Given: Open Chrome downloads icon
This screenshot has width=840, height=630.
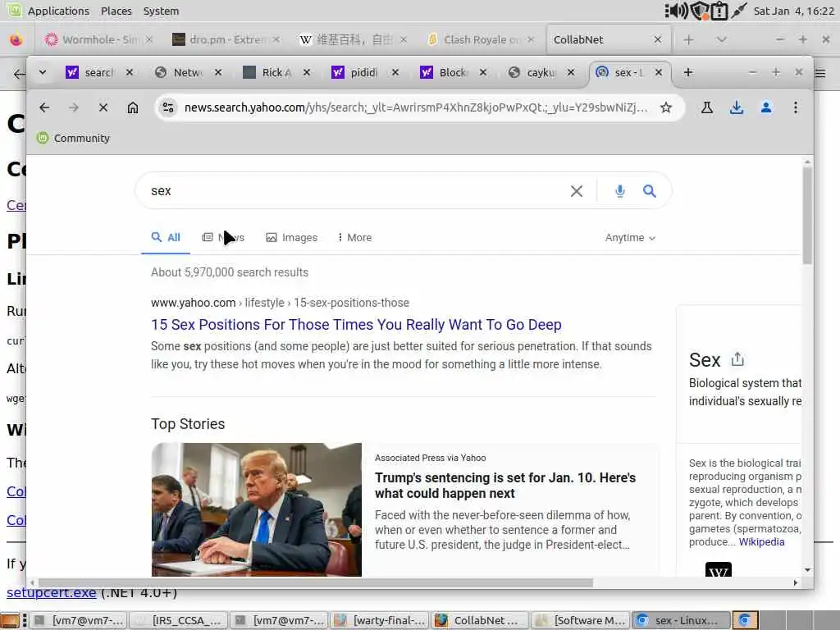Looking at the screenshot, I should coord(737,107).
